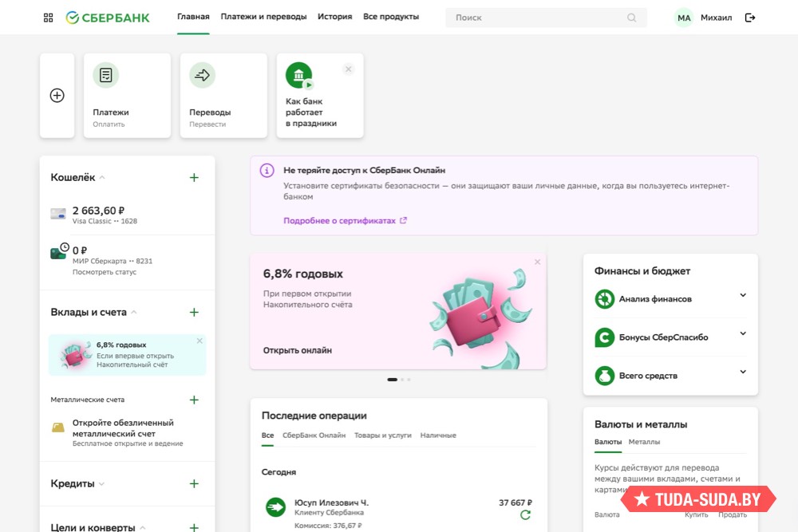This screenshot has height=532, width=798.
Task: Click the gold bar metal account icon
Action: tap(58, 428)
